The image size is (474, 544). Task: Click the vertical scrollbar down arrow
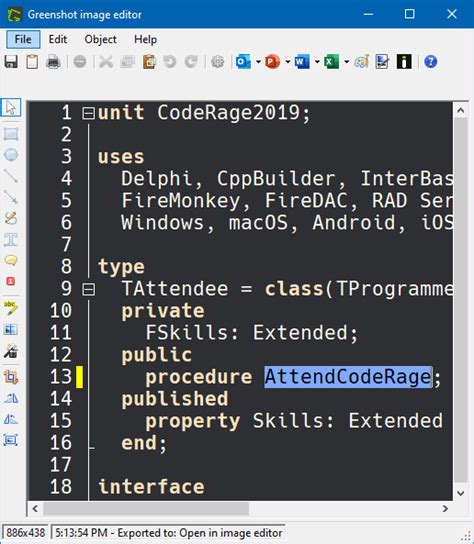[x=460, y=493]
